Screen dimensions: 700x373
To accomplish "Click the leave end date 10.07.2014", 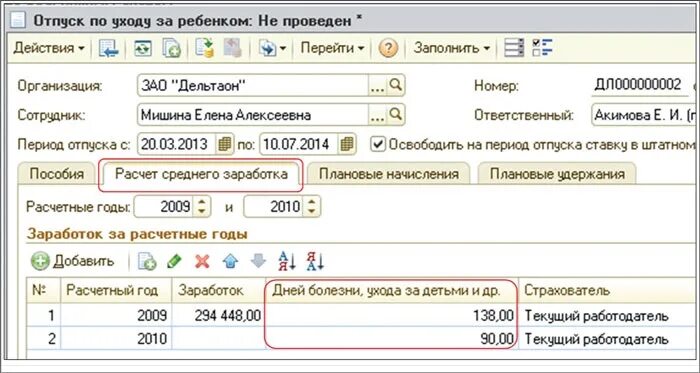I will point(299,144).
